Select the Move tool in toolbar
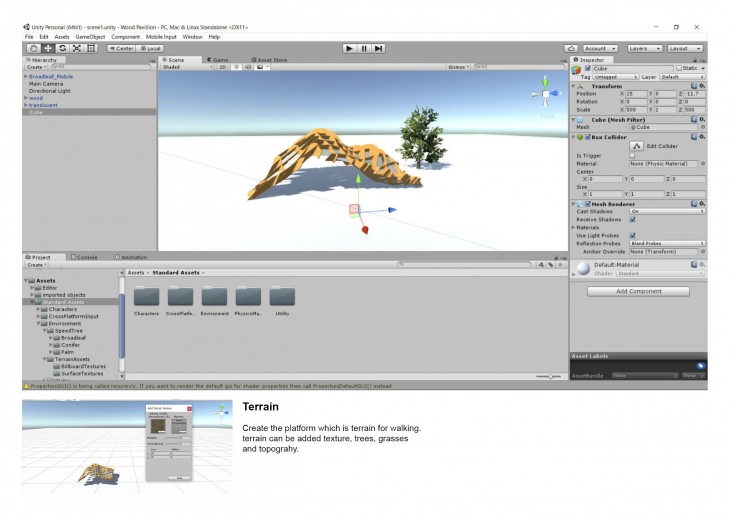The width and height of the screenshot is (730, 516). click(x=48, y=48)
